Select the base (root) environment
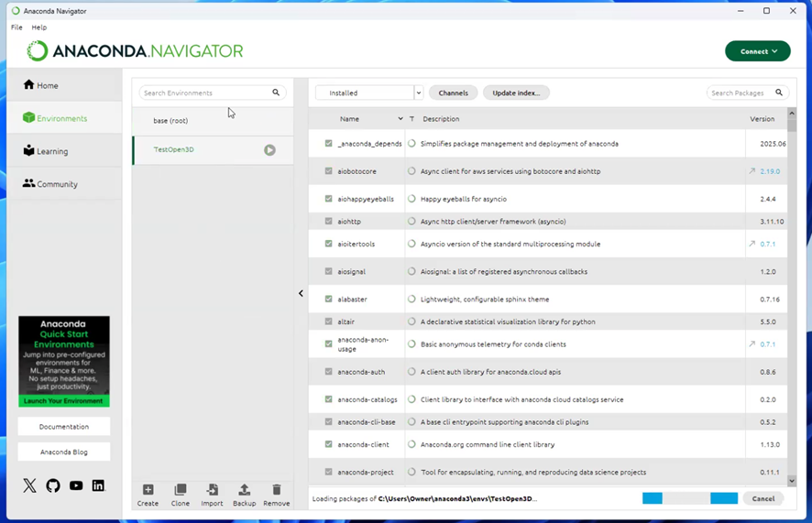Image resolution: width=812 pixels, height=523 pixels. [x=213, y=121]
